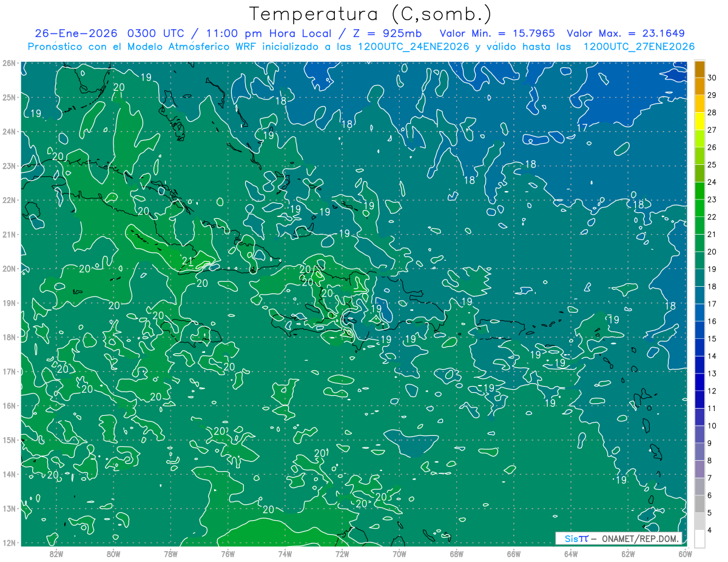Click the deep blue swatch between 12 and 13
Screen dimensions: 728x562
click(x=699, y=382)
